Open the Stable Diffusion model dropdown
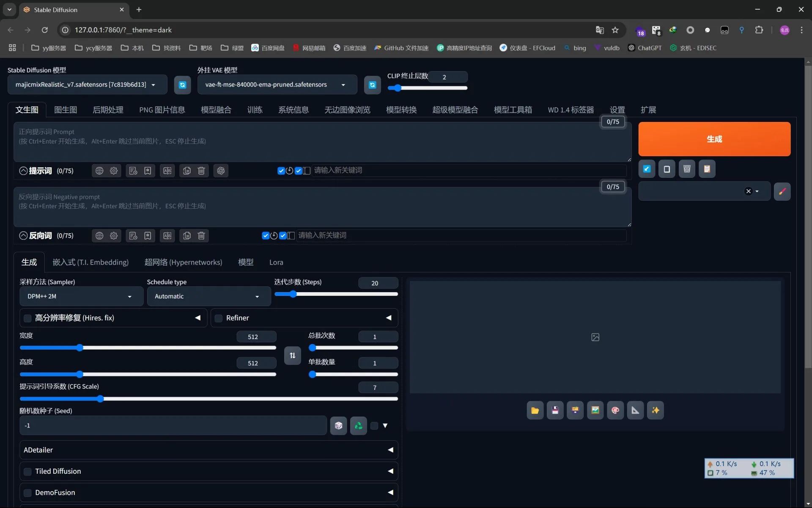The image size is (812, 508). [x=88, y=85]
